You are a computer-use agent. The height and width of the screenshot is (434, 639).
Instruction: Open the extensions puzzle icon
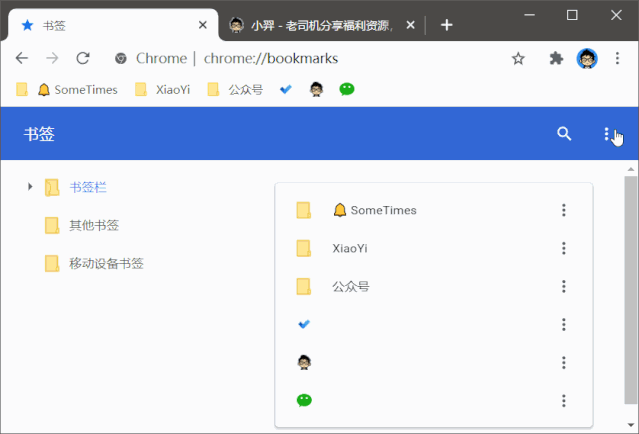pos(556,58)
